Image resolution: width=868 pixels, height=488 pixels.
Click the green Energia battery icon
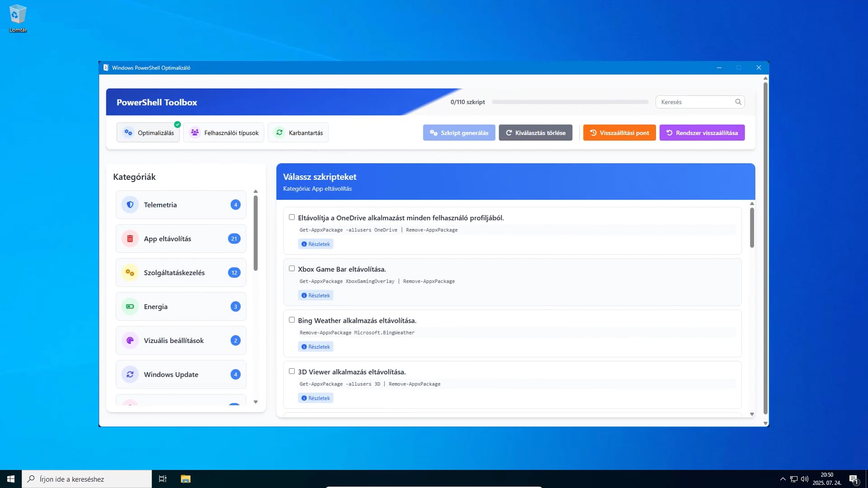(x=130, y=306)
